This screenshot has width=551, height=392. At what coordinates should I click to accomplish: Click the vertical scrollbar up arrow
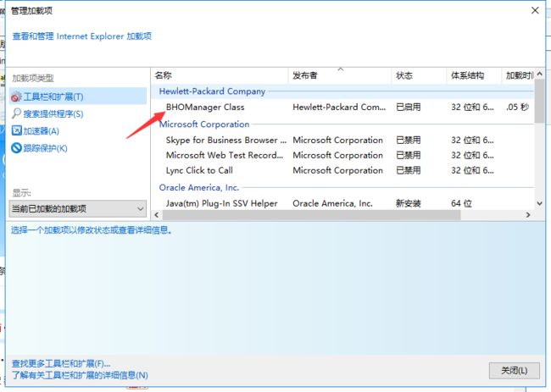(539, 74)
